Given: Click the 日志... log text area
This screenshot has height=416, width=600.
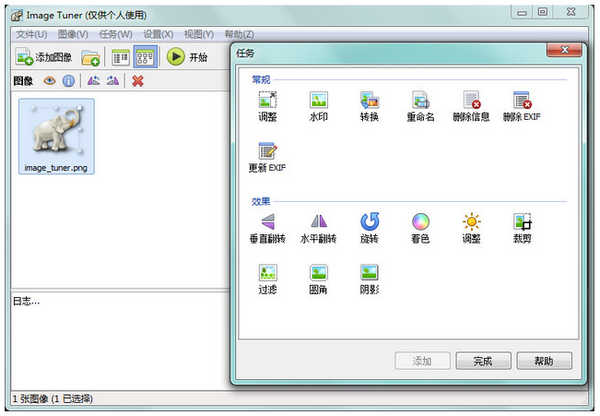Looking at the screenshot, I should 120,341.
